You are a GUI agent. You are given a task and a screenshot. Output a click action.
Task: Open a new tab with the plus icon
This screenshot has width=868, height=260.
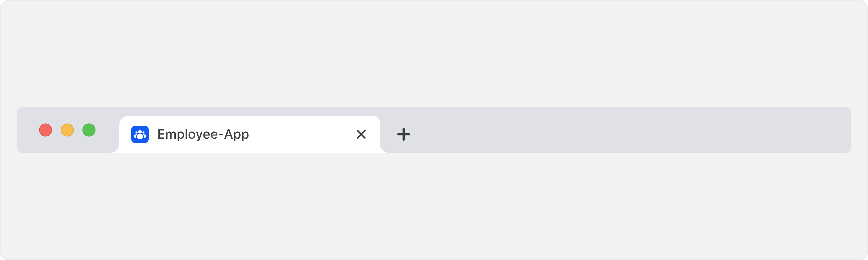click(403, 134)
